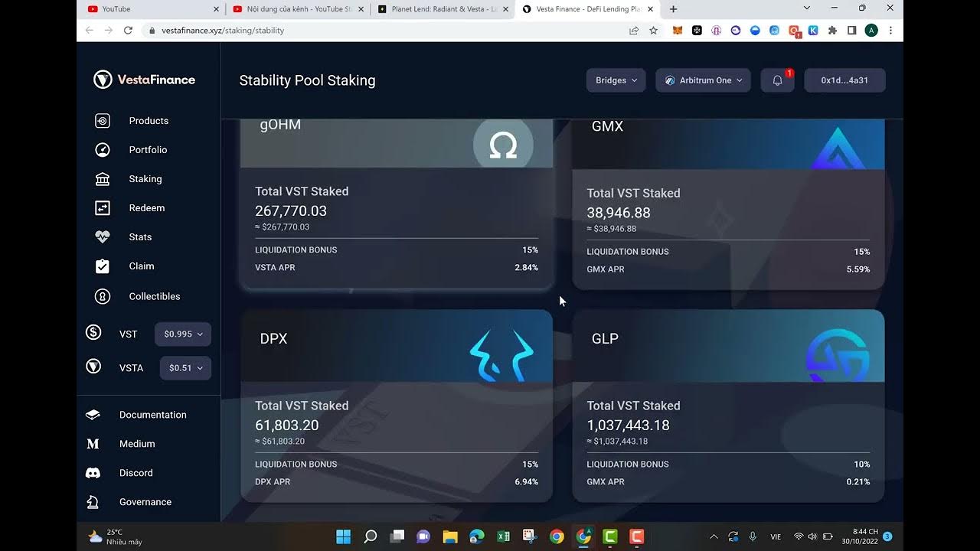Open the MetaMask fox extension
The height and width of the screenshot is (551, 980).
[x=678, y=31]
